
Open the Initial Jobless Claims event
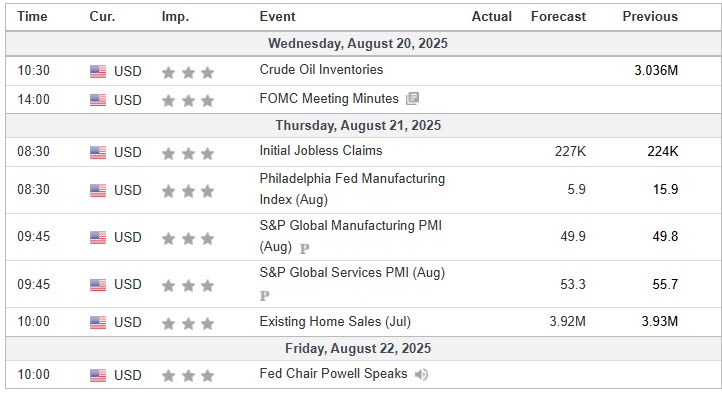[x=320, y=151]
